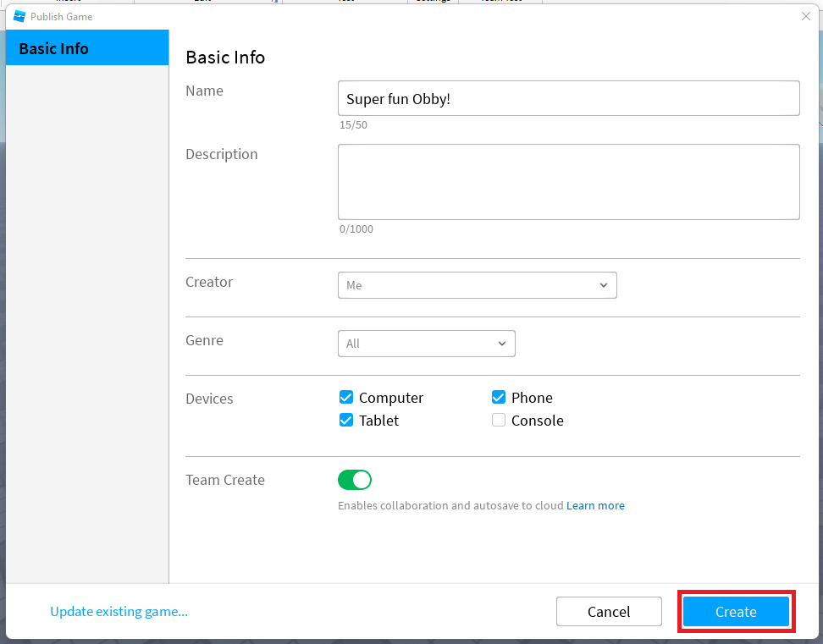The width and height of the screenshot is (823, 644).
Task: Follow the Learn more link
Action: click(595, 505)
